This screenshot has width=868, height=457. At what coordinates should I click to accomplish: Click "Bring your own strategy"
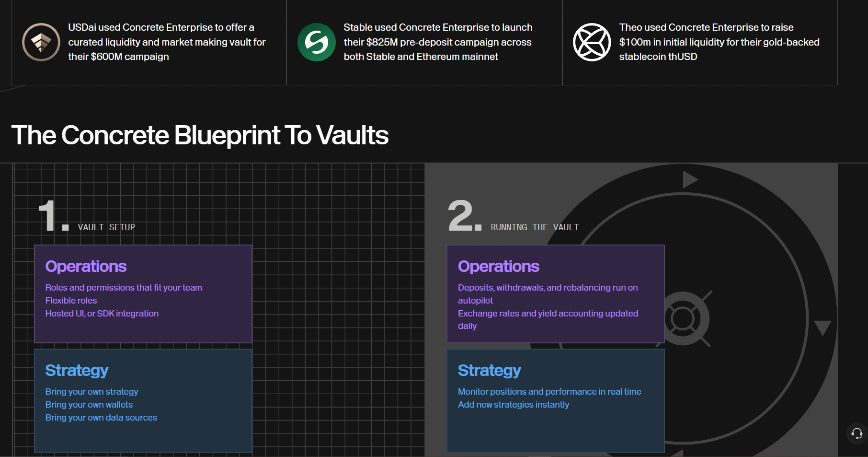point(92,392)
